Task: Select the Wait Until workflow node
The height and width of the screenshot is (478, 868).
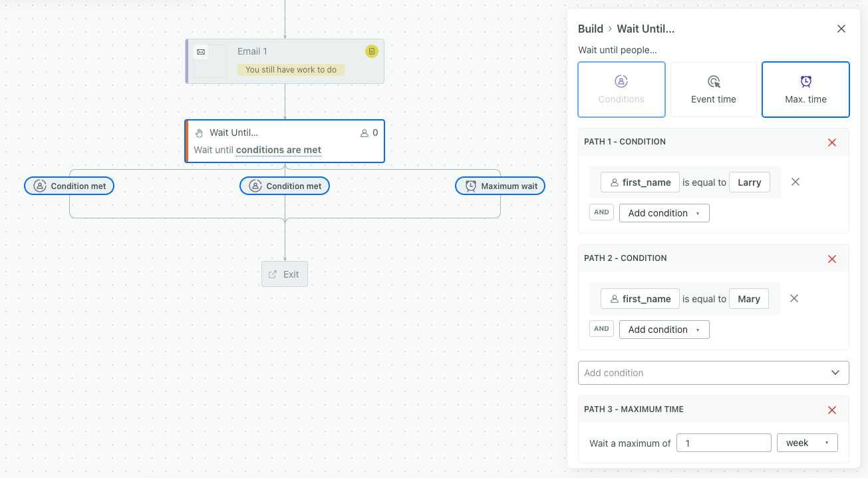Action: (285, 141)
